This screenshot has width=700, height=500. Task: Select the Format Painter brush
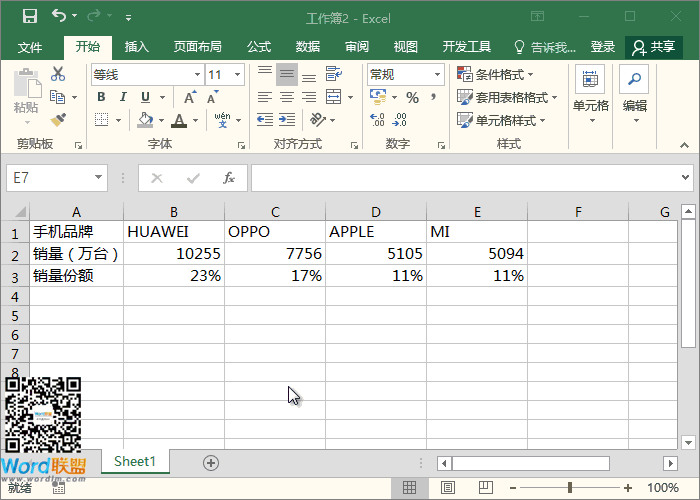pos(58,120)
